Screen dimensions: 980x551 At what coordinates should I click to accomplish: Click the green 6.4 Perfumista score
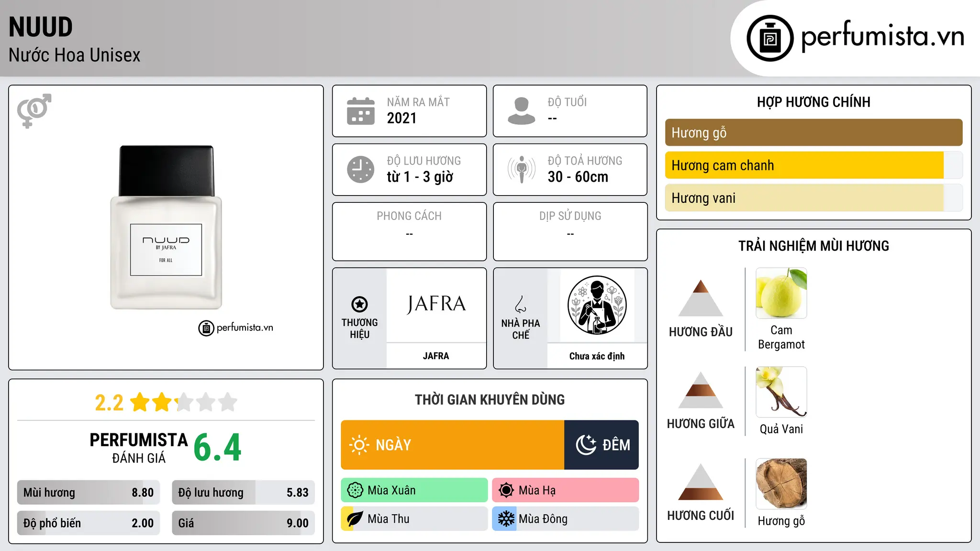click(x=218, y=448)
